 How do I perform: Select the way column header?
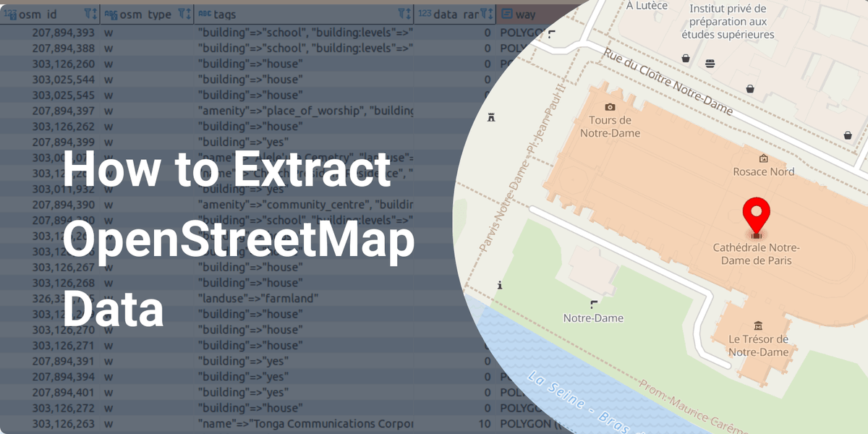(525, 14)
